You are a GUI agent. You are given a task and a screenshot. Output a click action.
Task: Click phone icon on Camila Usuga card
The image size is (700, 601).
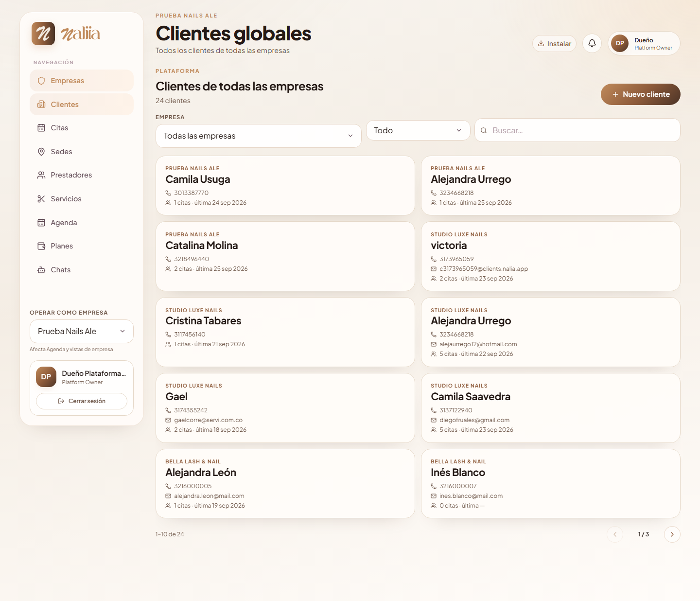coord(168,193)
